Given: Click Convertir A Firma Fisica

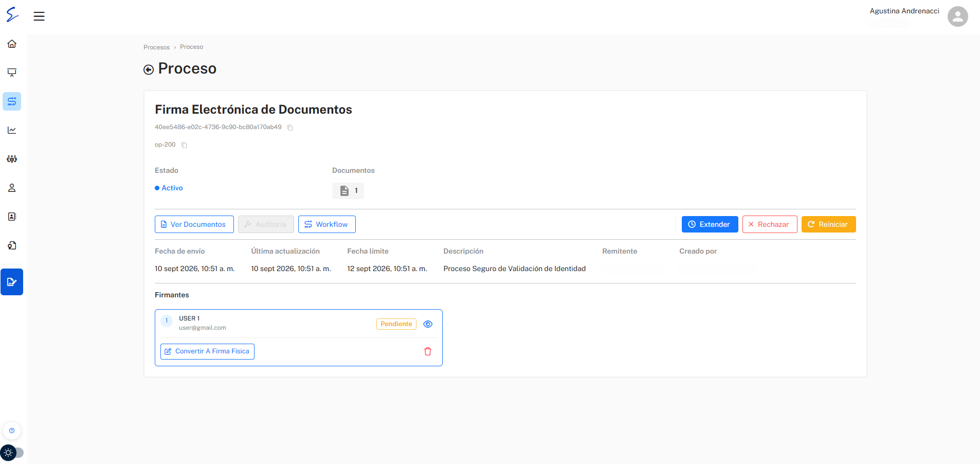Looking at the screenshot, I should pyautogui.click(x=207, y=351).
